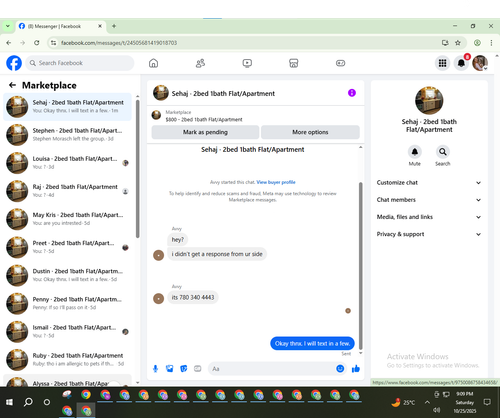
Task: Open the Marketplace icon in top navigation
Action: click(294, 63)
